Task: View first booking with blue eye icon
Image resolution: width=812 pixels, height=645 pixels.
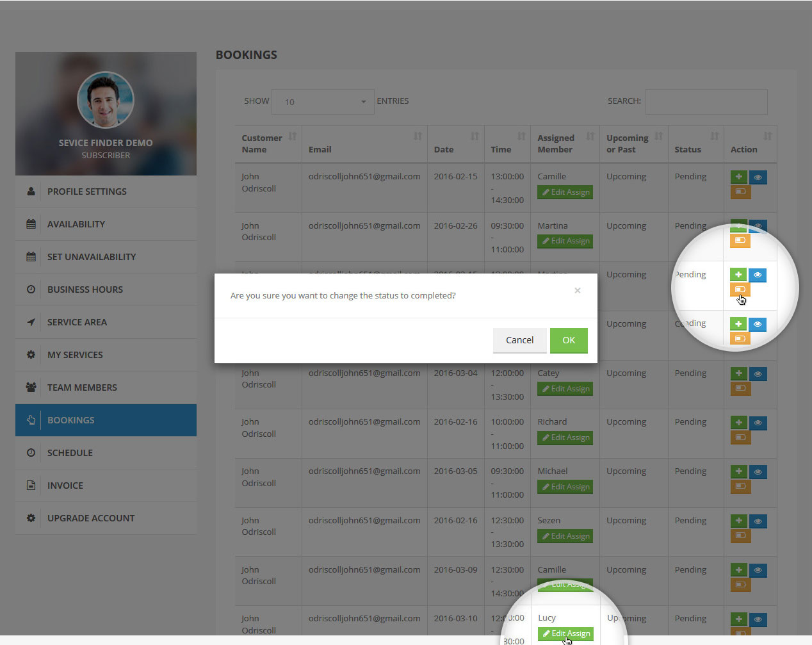Action: pos(758,177)
